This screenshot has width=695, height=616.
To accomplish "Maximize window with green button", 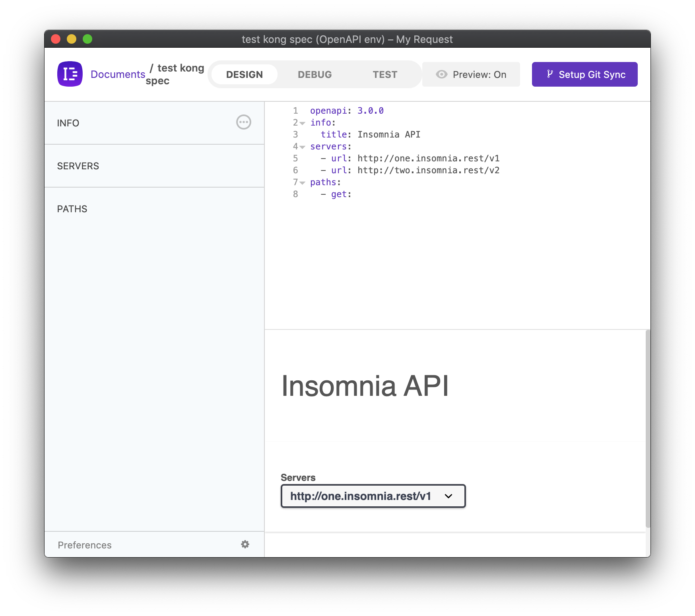I will 87,39.
